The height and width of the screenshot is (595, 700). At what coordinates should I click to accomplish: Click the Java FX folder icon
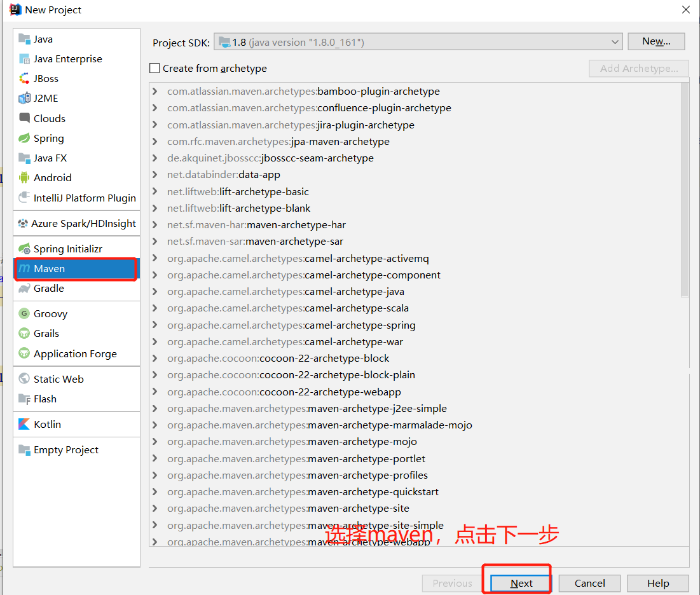pos(24,158)
